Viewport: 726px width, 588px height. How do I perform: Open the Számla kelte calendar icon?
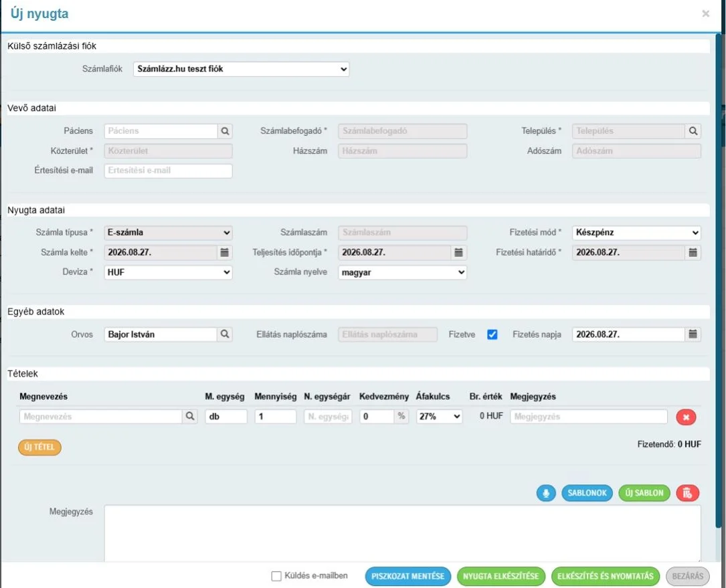(225, 252)
